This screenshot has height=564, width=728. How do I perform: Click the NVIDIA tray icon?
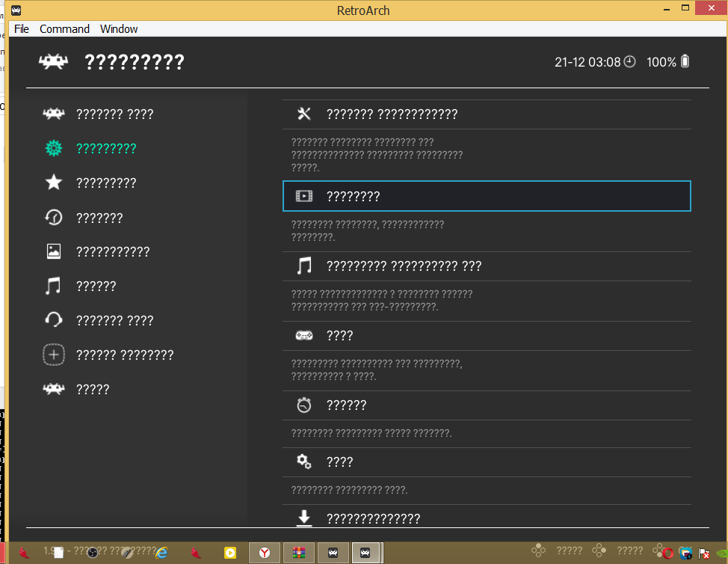coord(722,554)
